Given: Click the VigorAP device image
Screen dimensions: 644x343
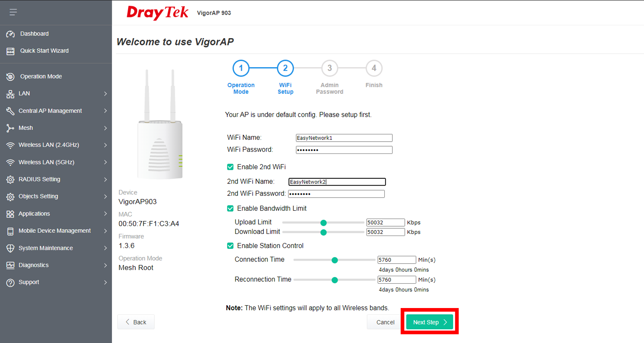Looking at the screenshot, I should 160,124.
